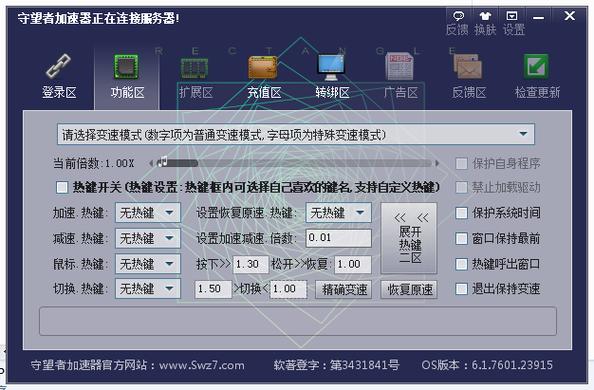Switch to the 充值区 tab label

[264, 92]
